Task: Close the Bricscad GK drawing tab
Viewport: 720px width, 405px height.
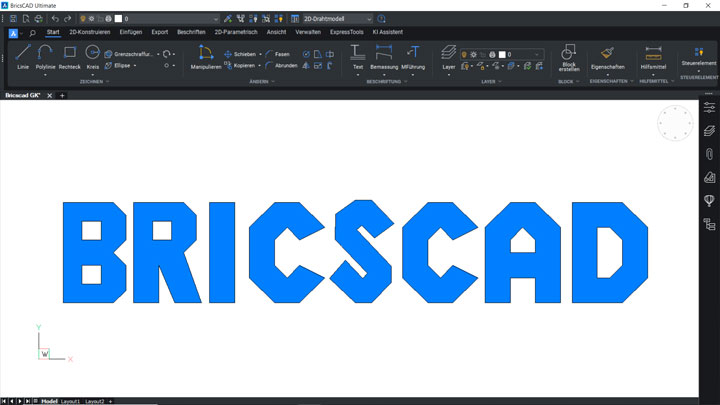Action: point(50,96)
